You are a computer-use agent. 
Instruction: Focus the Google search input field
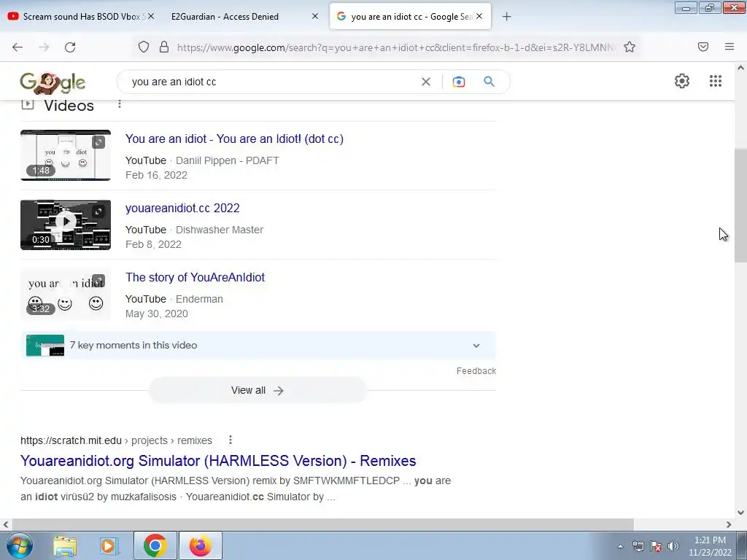pos(271,82)
